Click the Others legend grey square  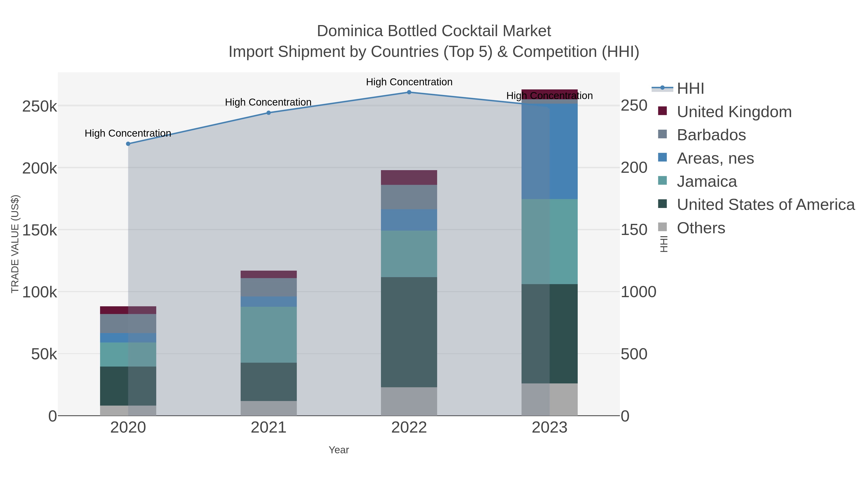tap(663, 227)
